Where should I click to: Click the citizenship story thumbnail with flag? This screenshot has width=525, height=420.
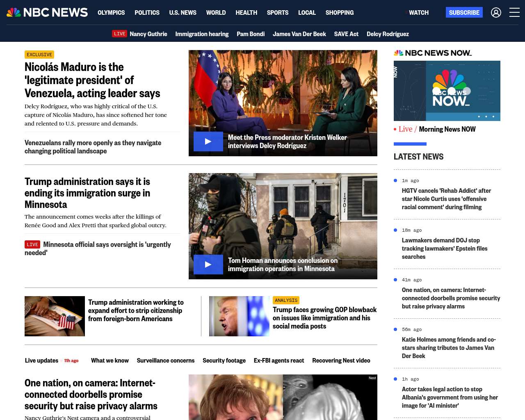tap(55, 316)
